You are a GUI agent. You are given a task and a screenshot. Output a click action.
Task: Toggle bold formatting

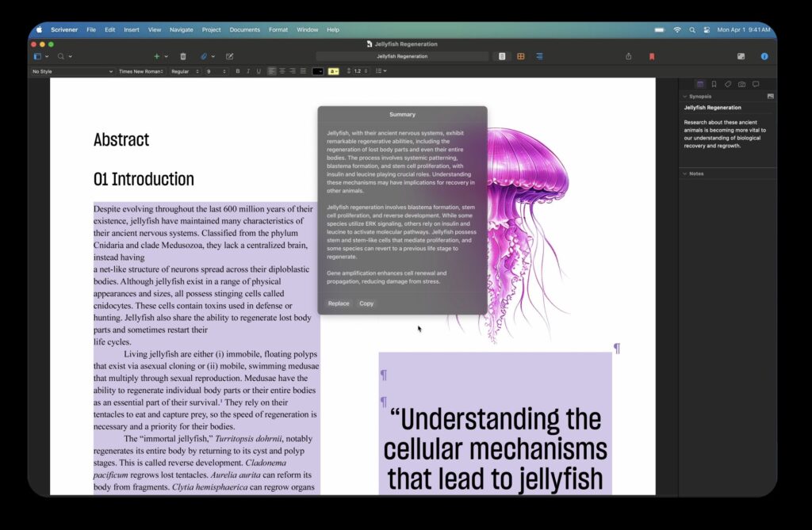coord(238,71)
